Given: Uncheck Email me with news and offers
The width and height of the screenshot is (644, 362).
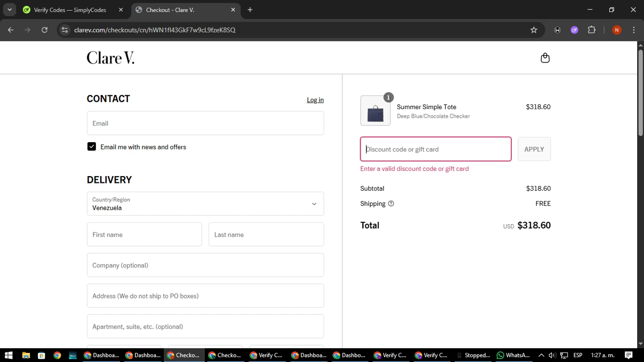Looking at the screenshot, I should [x=91, y=146].
